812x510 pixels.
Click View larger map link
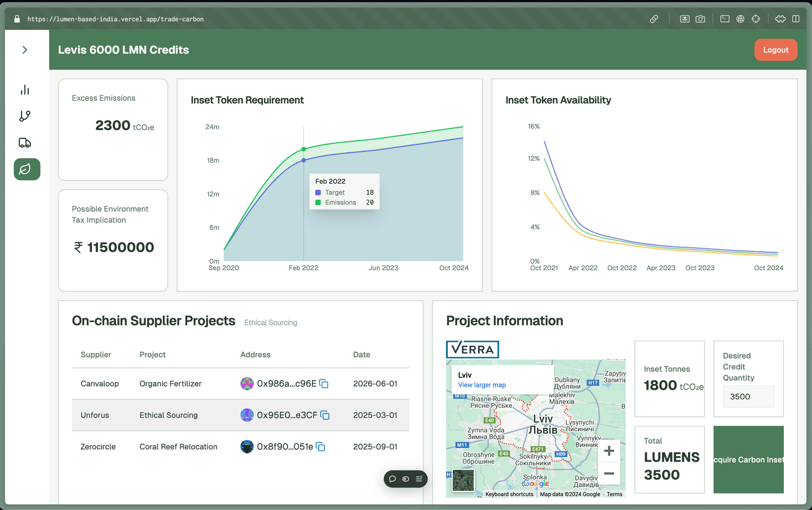click(x=482, y=385)
